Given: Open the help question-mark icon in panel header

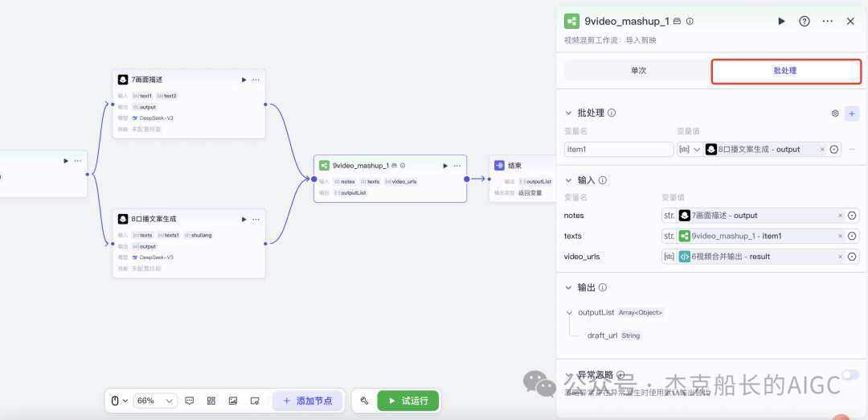Looking at the screenshot, I should point(805,21).
